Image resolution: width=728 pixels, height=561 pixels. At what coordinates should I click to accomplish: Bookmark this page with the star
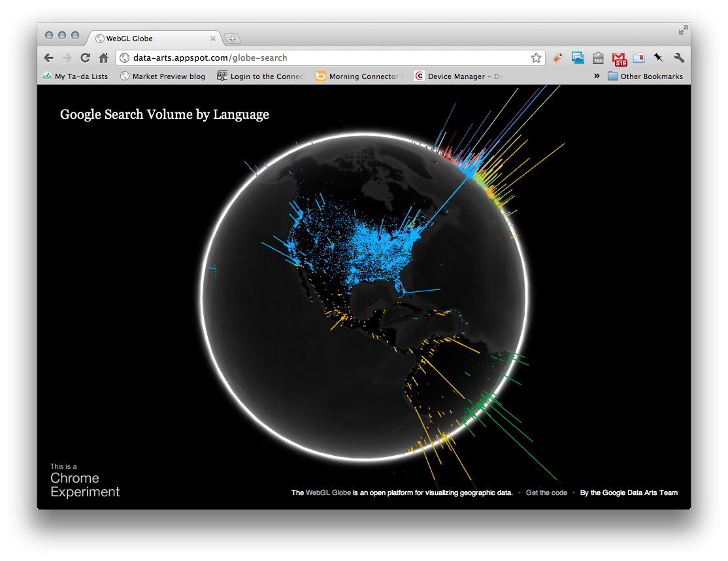[536, 57]
